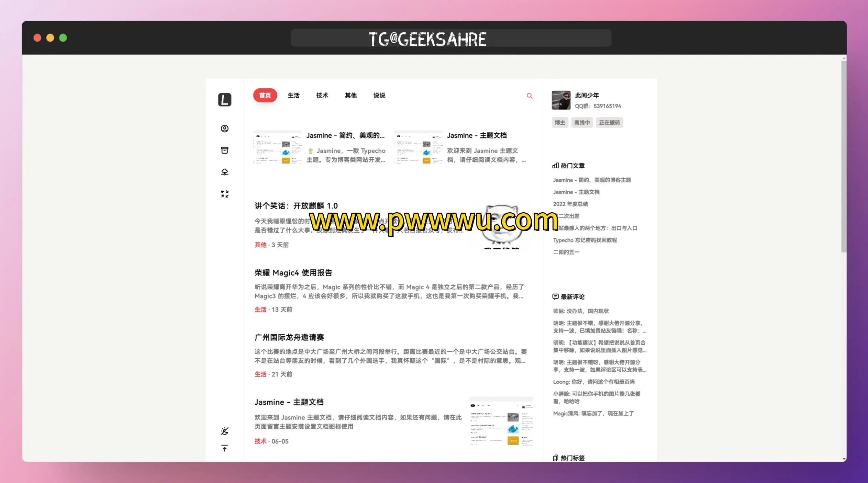Click the "L" site logo in the sidebar
This screenshot has width=868, height=483.
[x=225, y=100]
